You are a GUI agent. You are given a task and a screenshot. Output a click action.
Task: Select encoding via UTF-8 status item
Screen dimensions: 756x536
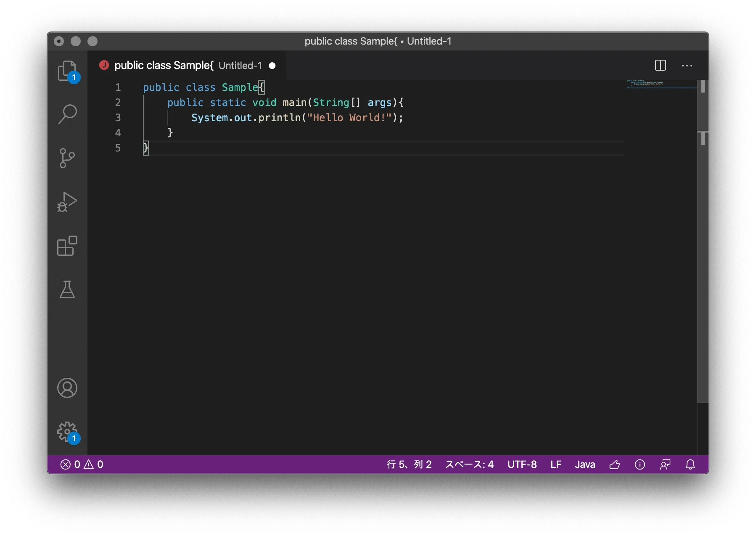[522, 464]
